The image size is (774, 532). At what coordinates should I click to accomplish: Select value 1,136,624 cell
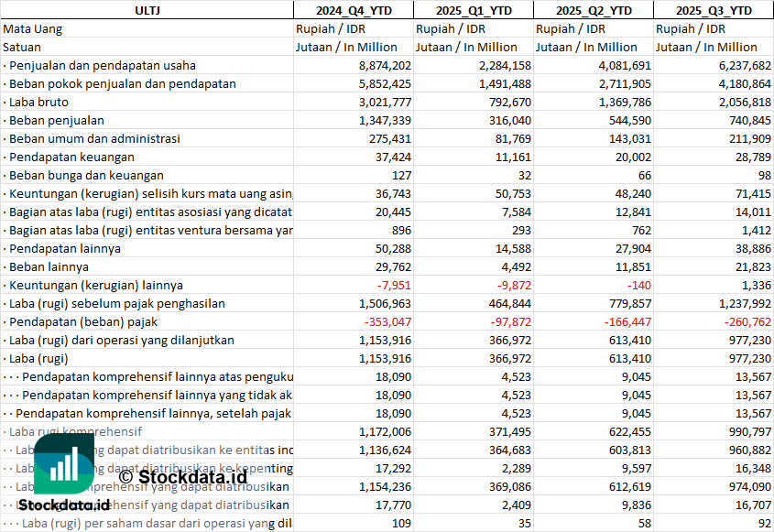(x=385, y=451)
